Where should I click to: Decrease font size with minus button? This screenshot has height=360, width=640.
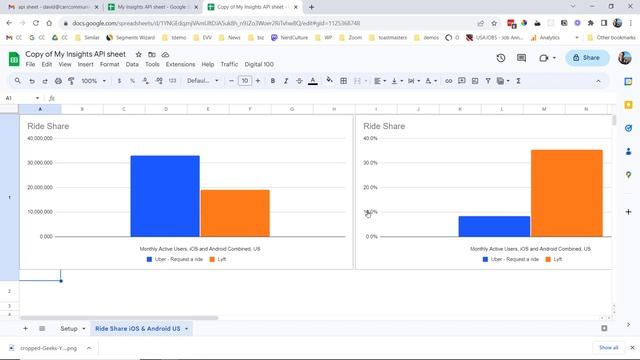[231, 81]
